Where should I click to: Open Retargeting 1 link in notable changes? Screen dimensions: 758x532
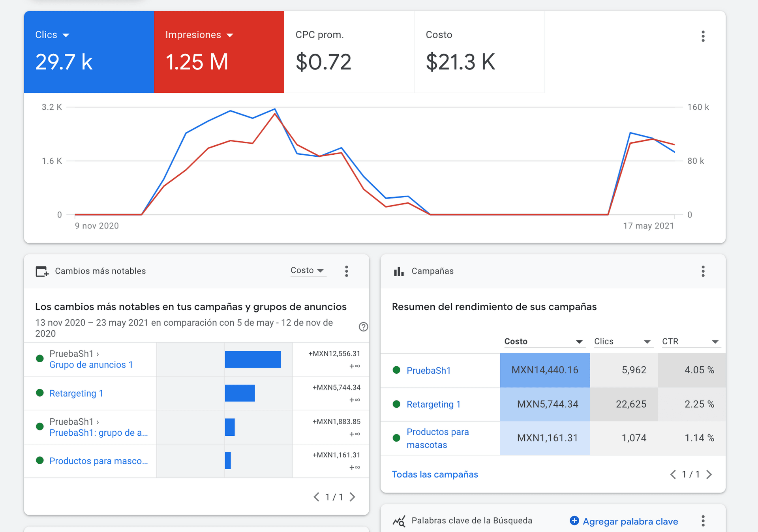click(x=76, y=393)
